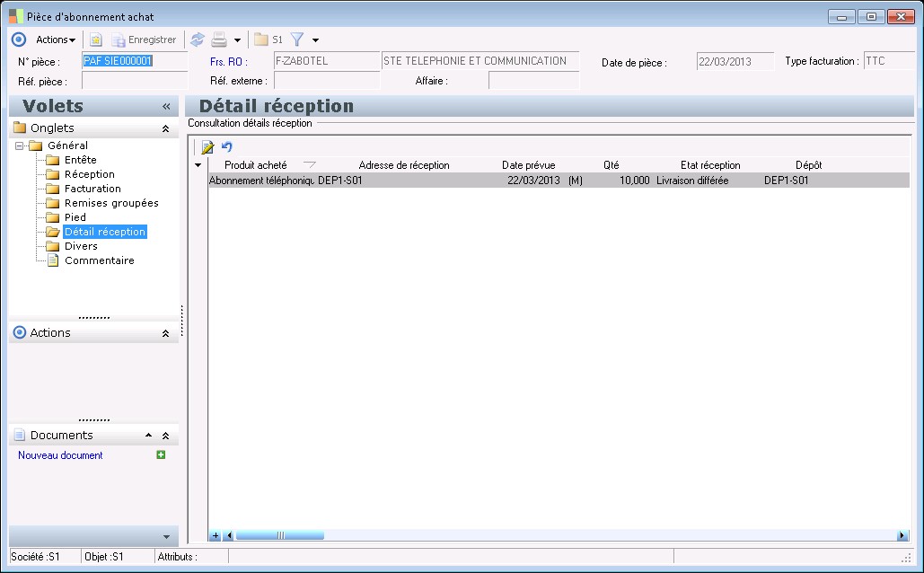
Task: Click the bottom dropdown arrow of Volets panel
Action: click(166, 537)
